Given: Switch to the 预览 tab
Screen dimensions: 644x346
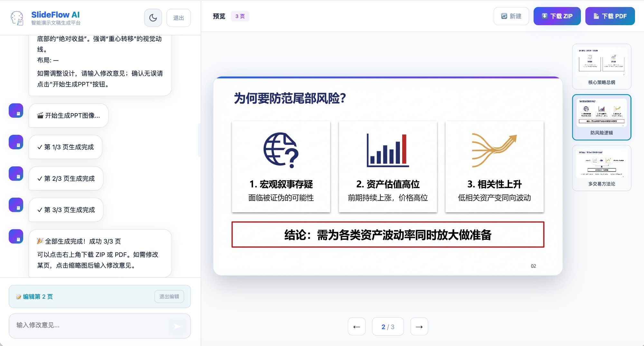Looking at the screenshot, I should click(218, 16).
